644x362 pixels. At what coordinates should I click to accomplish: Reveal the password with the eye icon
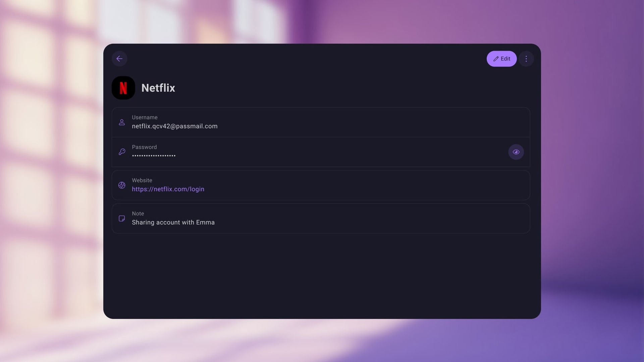click(516, 152)
